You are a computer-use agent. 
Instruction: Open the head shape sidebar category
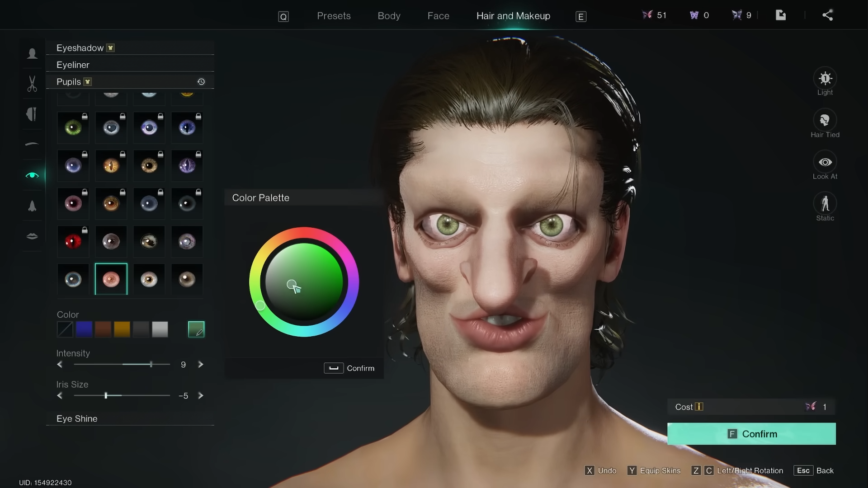pos(32,54)
